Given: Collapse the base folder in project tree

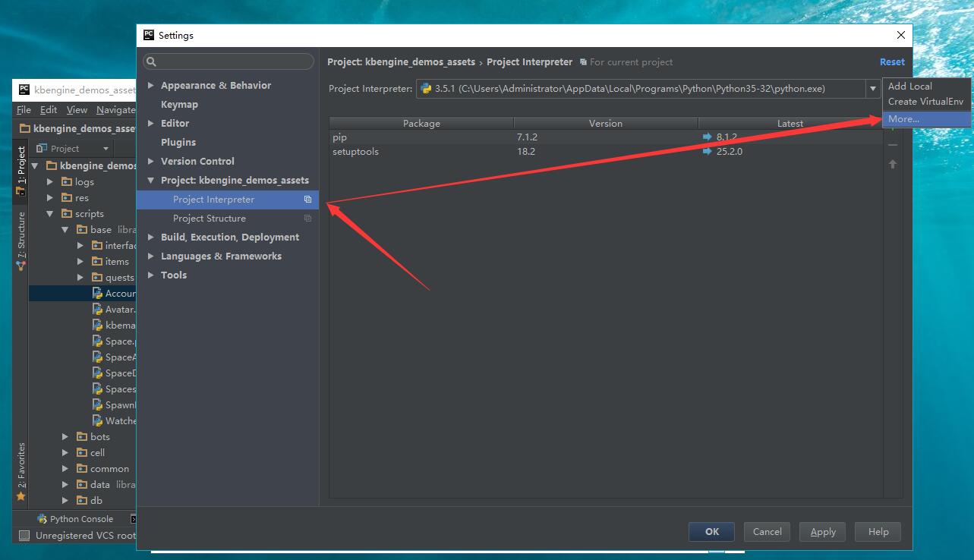Looking at the screenshot, I should coord(65,229).
